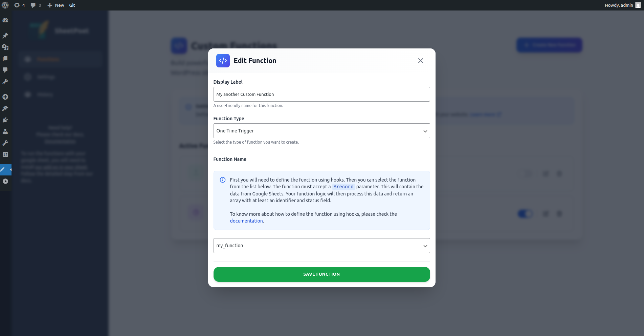
Task: Open the my_function name dropdown
Action: point(321,246)
